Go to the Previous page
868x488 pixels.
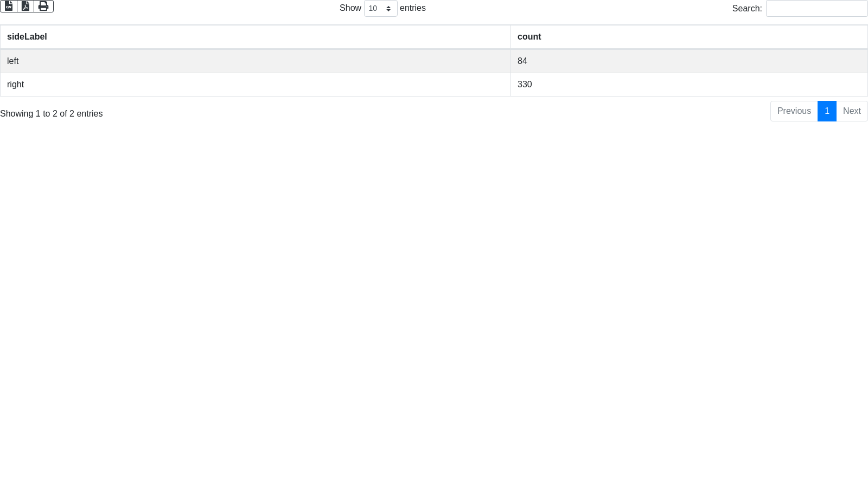(794, 111)
